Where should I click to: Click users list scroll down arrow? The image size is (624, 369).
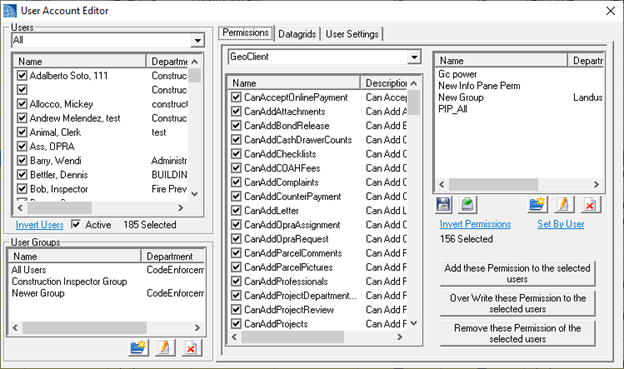tap(194, 194)
